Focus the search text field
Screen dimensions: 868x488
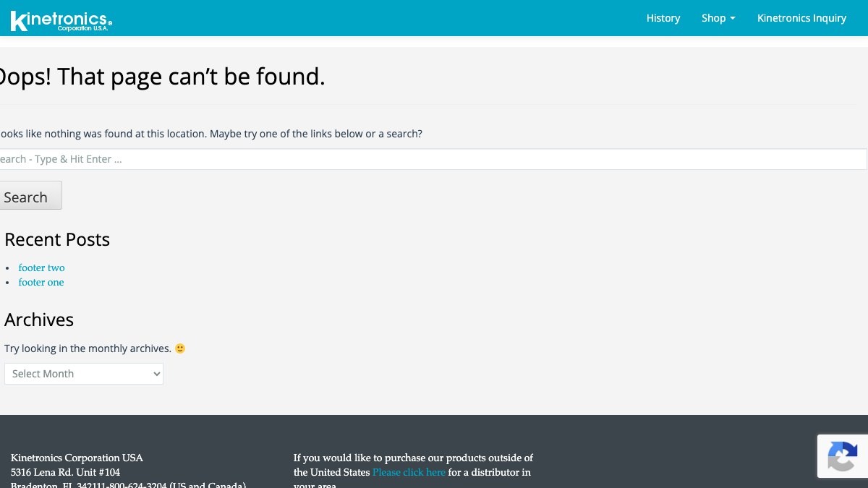coord(432,159)
